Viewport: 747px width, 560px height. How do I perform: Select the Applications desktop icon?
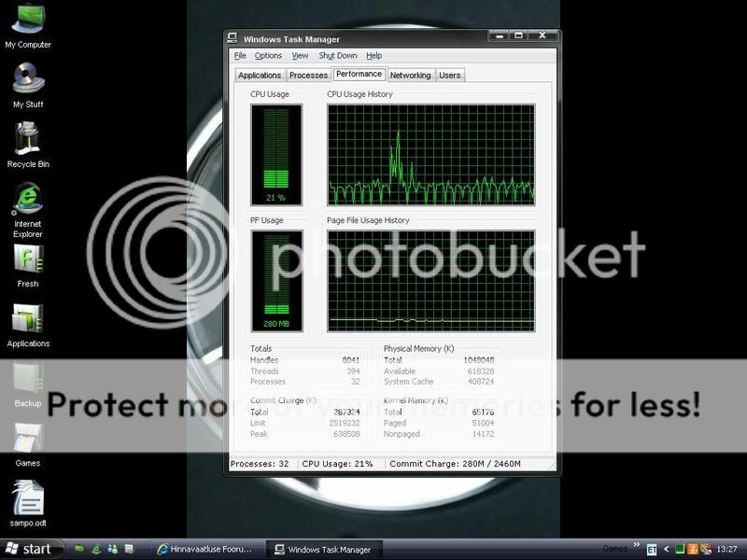coord(28,325)
